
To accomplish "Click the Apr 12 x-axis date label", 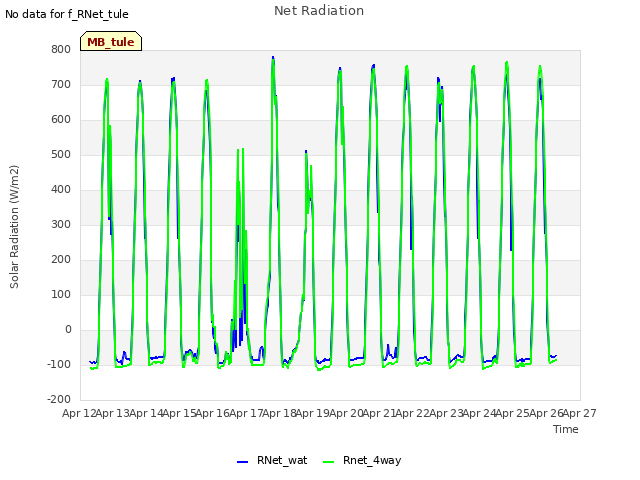I will pos(79,413).
